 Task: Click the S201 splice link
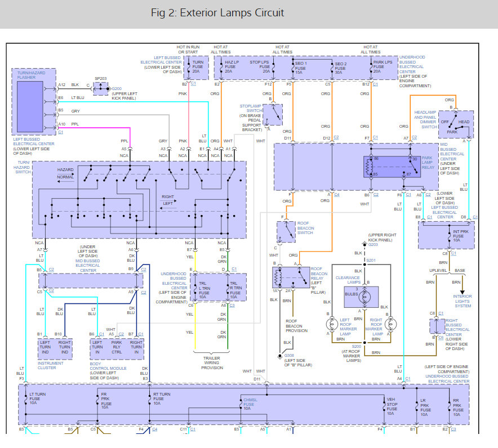(x=371, y=260)
